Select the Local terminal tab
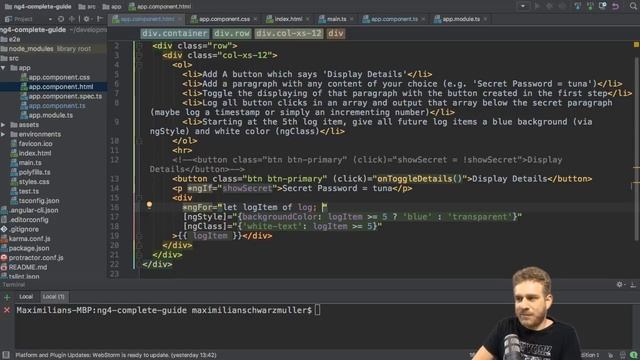The image size is (640, 360). [26, 297]
